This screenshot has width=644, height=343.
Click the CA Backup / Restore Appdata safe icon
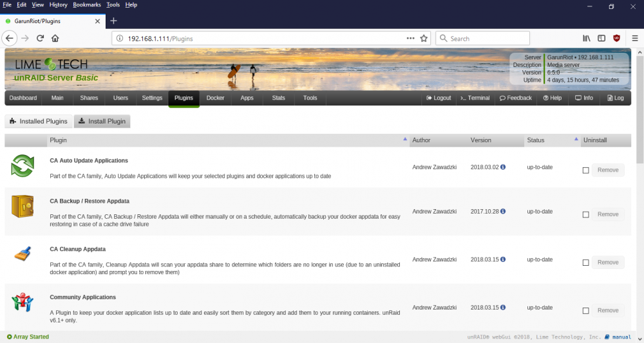23,207
